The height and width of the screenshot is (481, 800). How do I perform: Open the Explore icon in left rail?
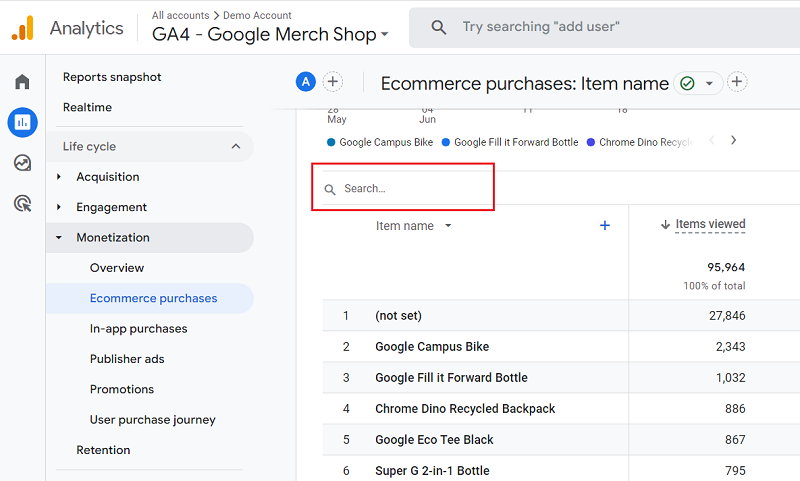22,163
